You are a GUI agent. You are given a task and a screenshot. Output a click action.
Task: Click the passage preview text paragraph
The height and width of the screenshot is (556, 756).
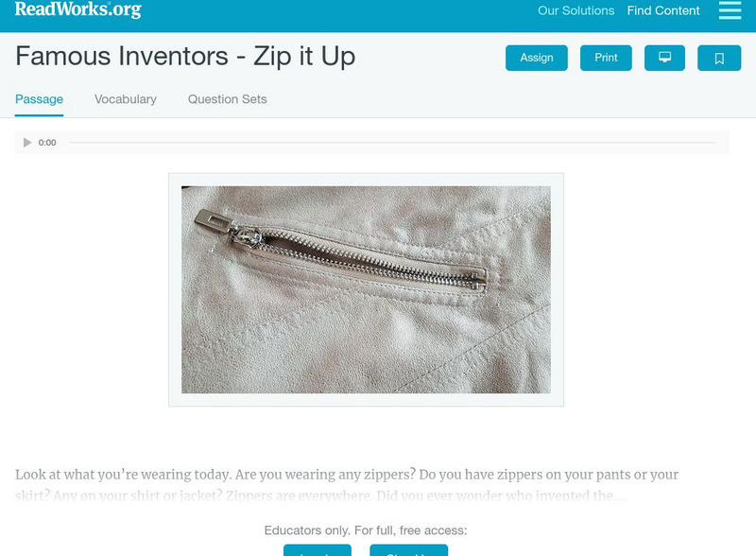tap(347, 484)
